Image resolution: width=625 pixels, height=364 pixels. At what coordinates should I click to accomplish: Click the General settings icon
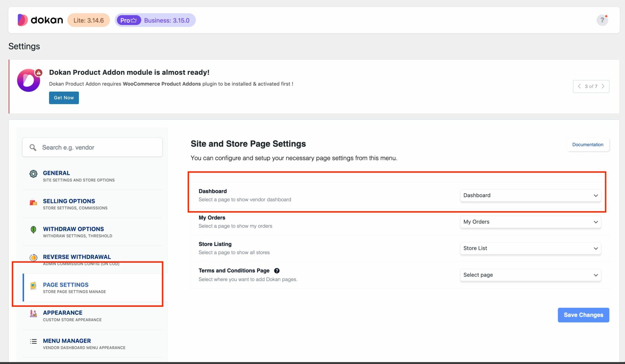coord(34,173)
